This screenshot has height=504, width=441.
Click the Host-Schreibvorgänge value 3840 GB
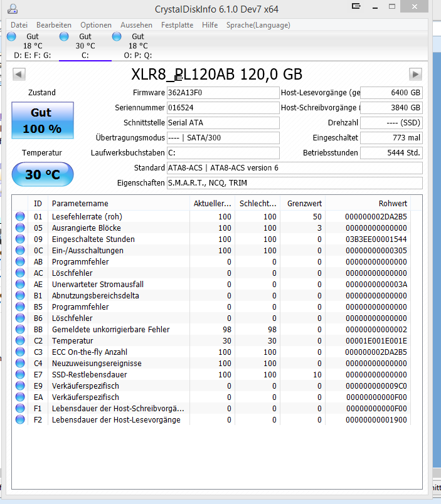tap(391, 108)
